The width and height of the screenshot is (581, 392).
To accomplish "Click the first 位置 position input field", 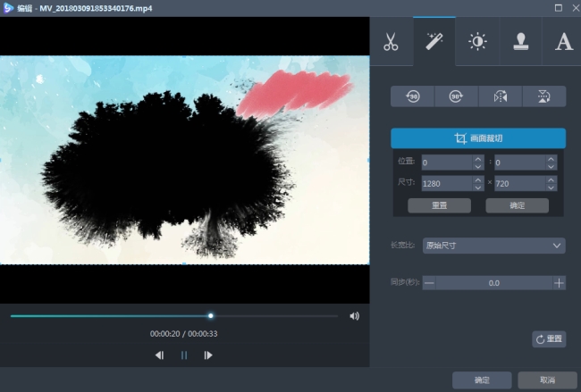I will 445,163.
